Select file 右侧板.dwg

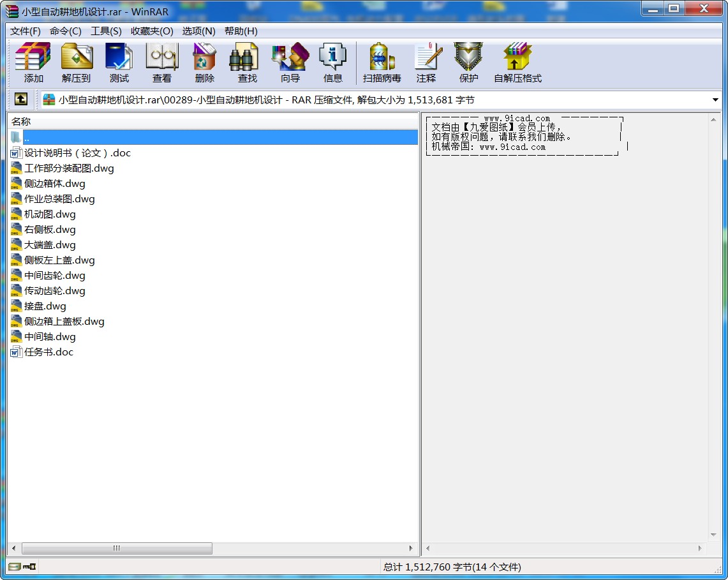tap(50, 230)
